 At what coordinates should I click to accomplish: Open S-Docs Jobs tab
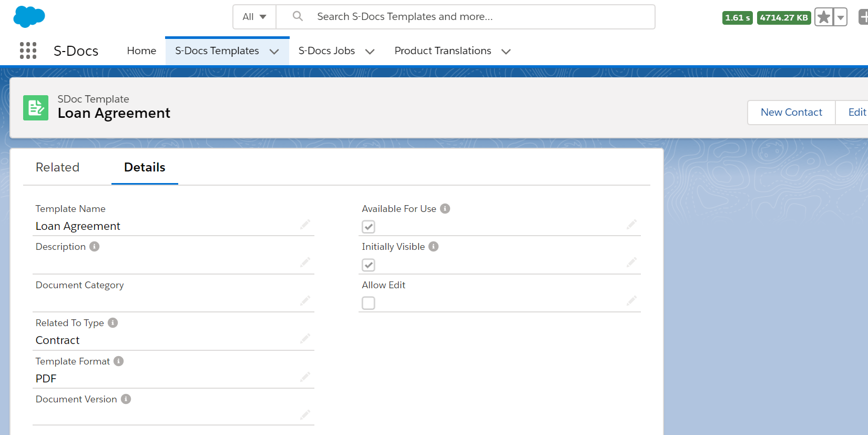point(326,50)
